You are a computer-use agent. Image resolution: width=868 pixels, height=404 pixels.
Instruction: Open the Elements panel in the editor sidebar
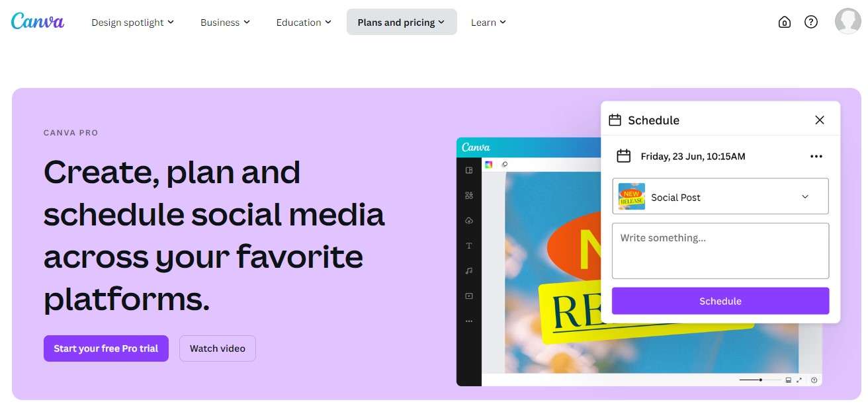click(468, 195)
